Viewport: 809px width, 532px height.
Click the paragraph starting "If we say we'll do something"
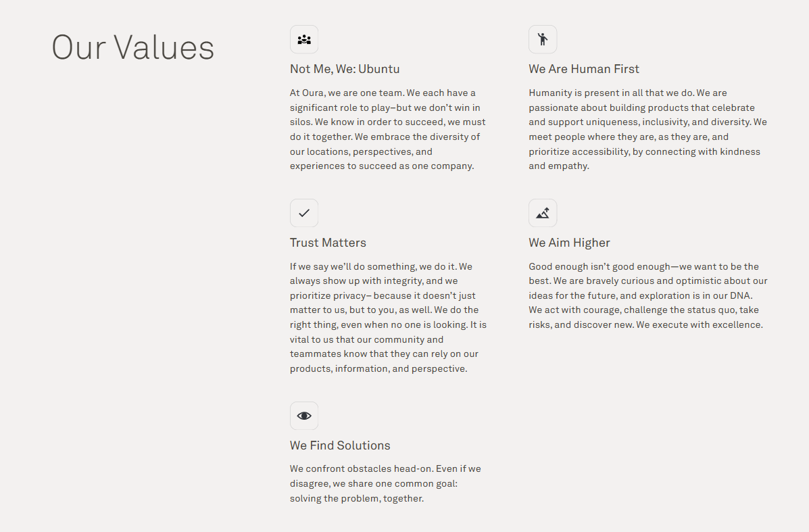tap(387, 318)
